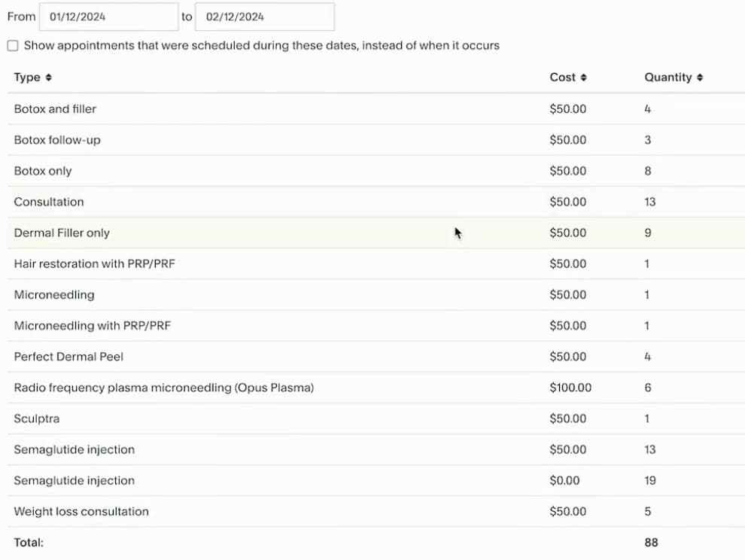
Task: Click the $0.00 cost value
Action: (564, 481)
